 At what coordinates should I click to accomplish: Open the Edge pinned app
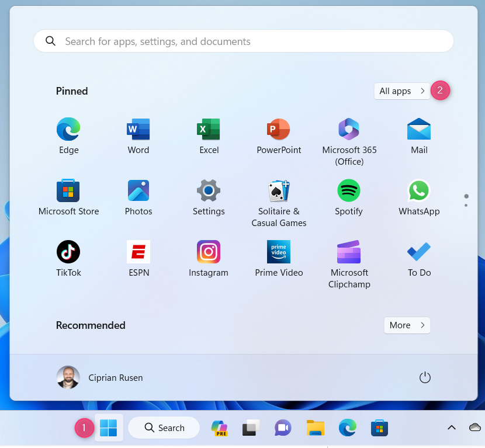68,136
